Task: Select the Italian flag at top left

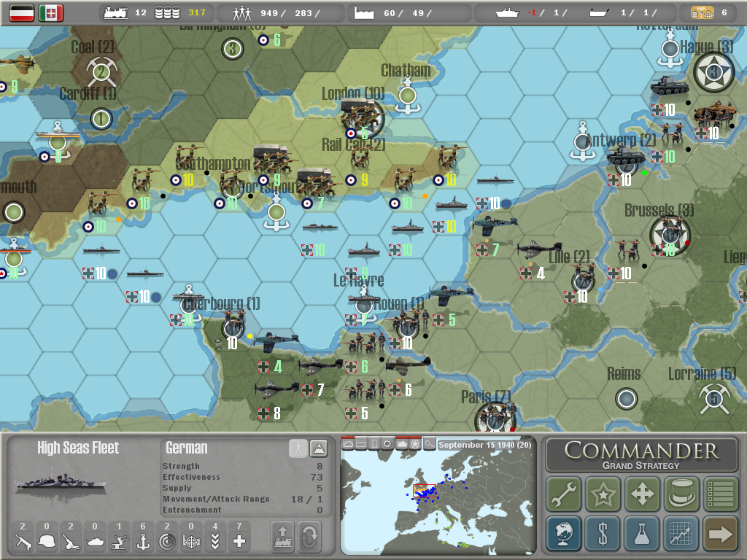Action: pyautogui.click(x=51, y=12)
